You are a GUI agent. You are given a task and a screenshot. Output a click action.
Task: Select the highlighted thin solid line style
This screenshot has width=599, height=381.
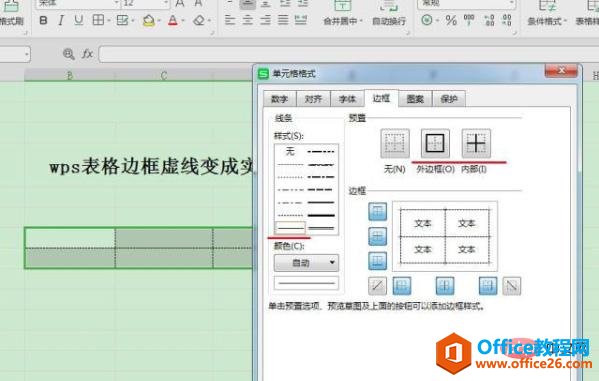point(290,228)
